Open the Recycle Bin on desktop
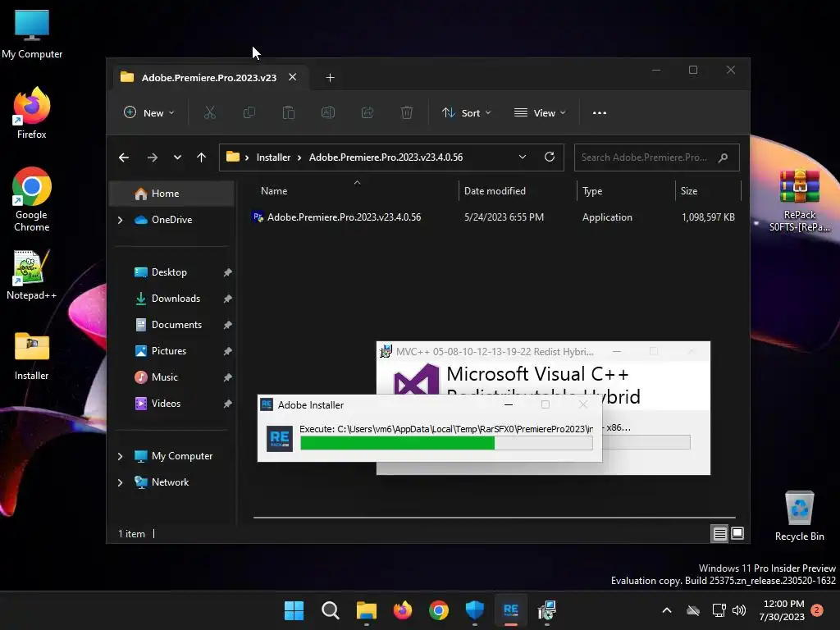The width and height of the screenshot is (840, 630). click(x=799, y=515)
